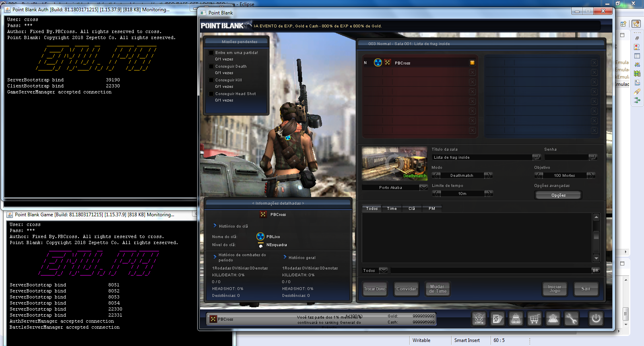Close the last red team slot
Screen dimensions: 644x346
point(472,130)
